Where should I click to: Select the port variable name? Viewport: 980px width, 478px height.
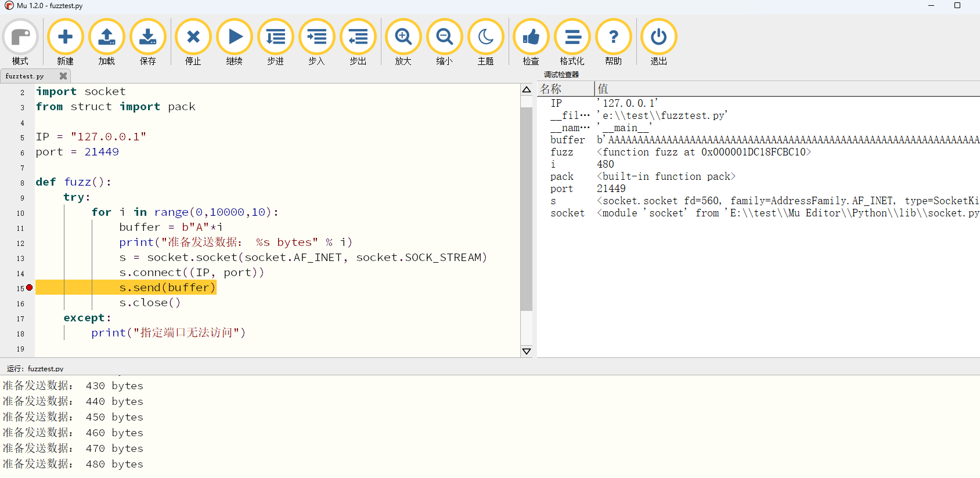coord(561,189)
